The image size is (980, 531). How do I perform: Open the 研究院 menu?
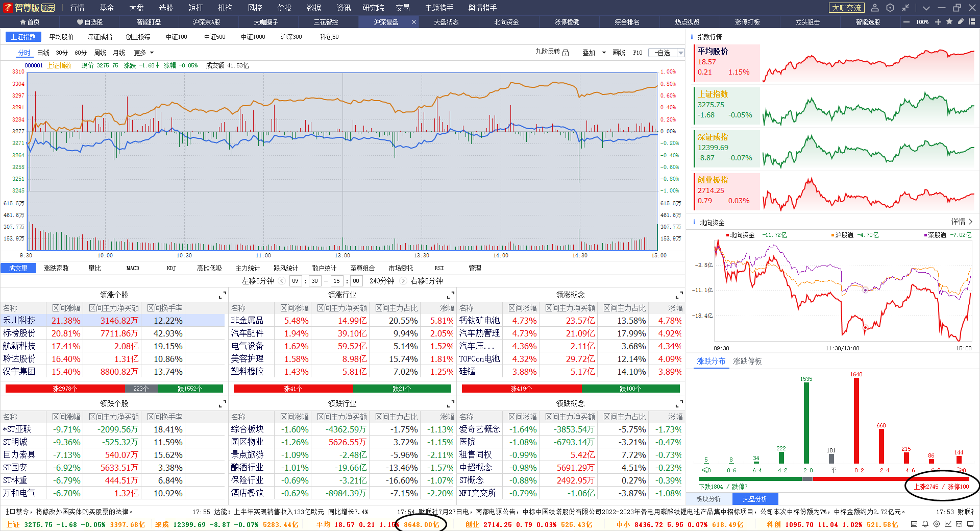[x=373, y=8]
